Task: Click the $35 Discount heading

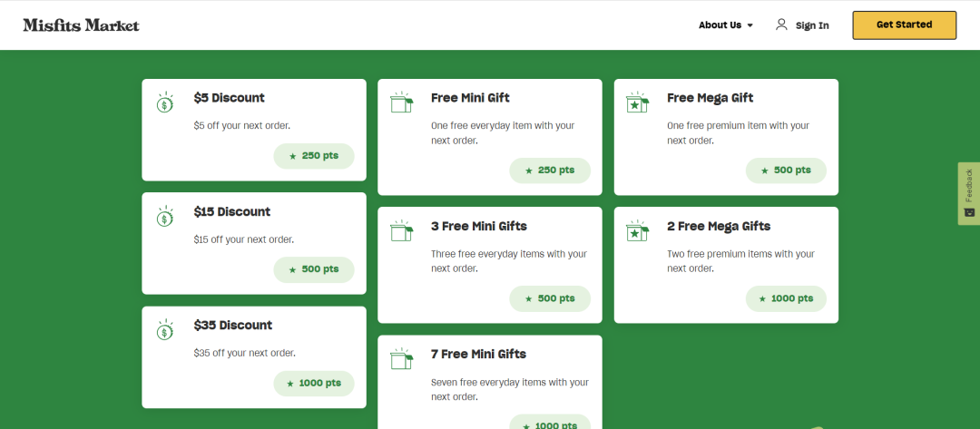Action: [x=233, y=326]
